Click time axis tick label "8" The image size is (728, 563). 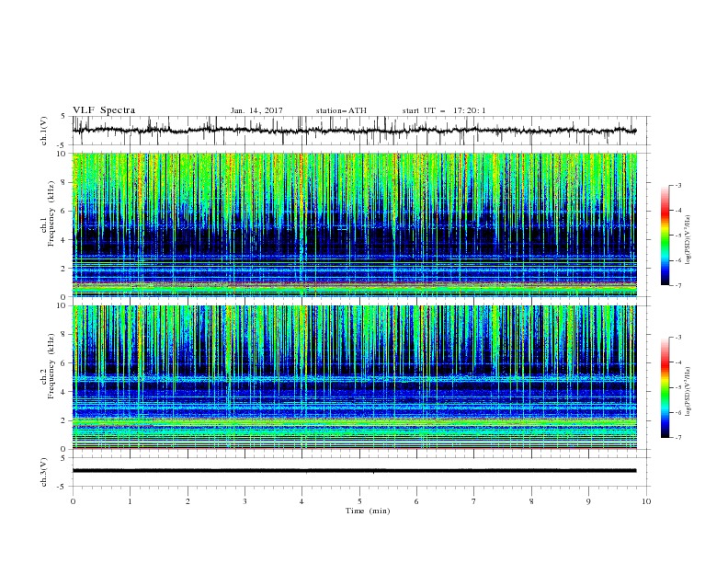531,501
